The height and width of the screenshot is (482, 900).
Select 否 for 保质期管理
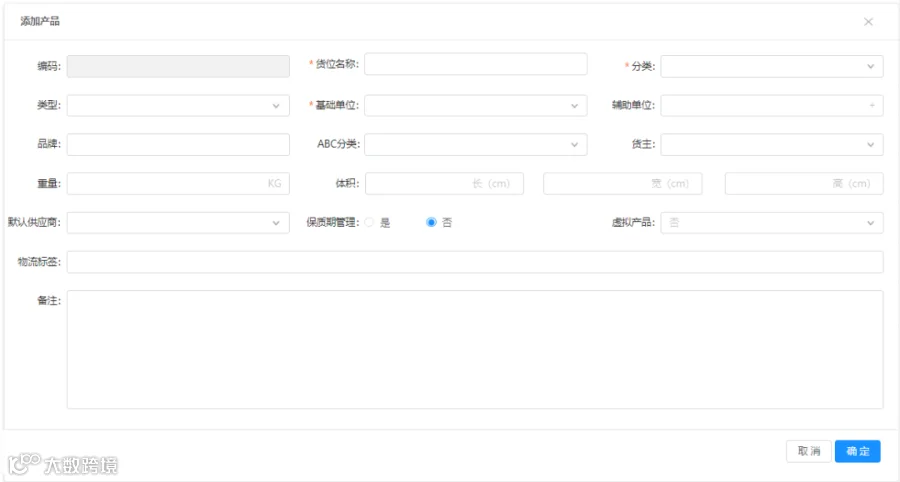(x=431, y=223)
